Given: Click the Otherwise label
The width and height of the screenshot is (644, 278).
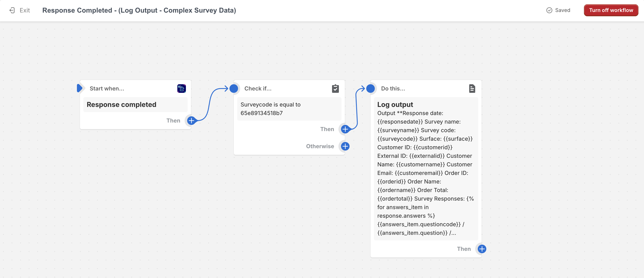Looking at the screenshot, I should click(320, 146).
